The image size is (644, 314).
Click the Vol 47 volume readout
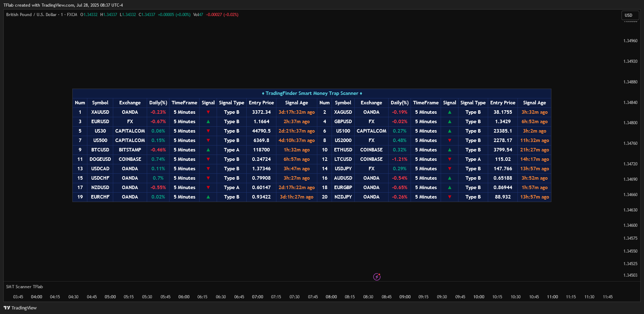[x=198, y=15]
